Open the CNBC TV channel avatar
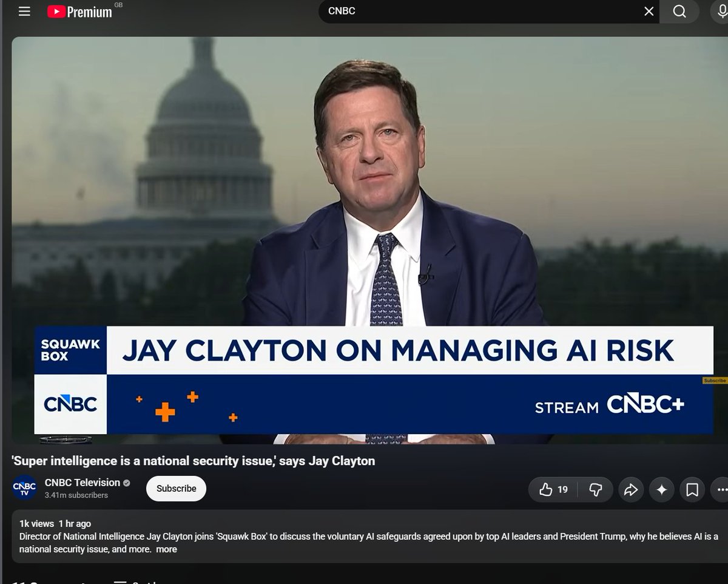The image size is (728, 584). coord(25,488)
